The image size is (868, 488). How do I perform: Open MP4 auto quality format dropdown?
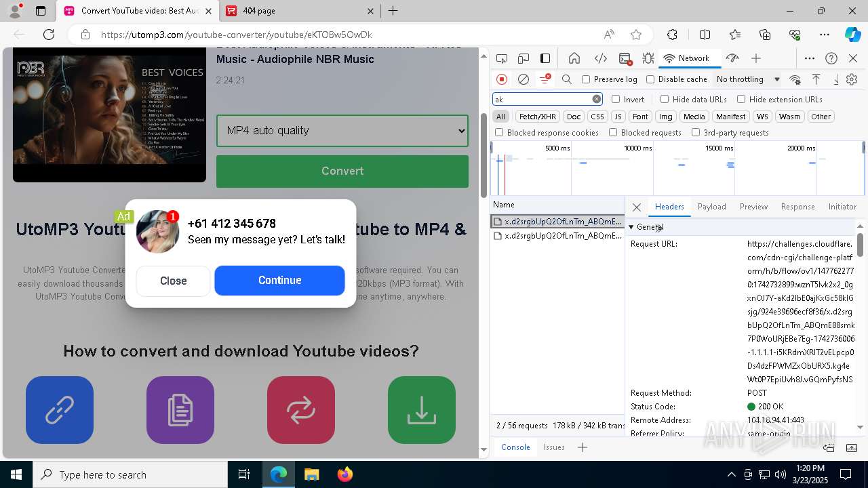tap(342, 130)
